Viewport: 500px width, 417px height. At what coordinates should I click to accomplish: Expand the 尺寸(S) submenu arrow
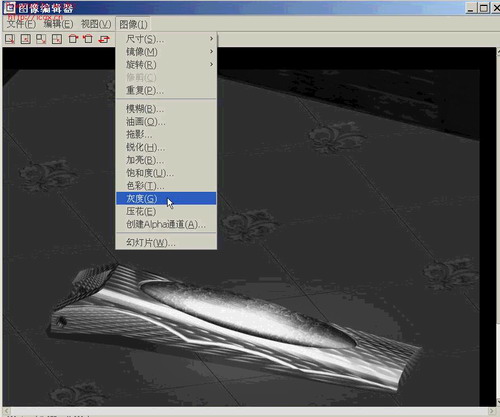tap(211, 39)
